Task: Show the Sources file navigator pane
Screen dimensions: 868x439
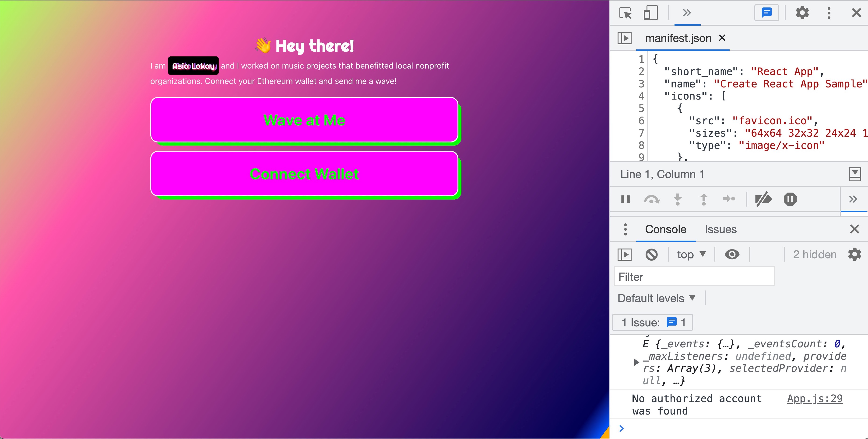Action: 624,38
